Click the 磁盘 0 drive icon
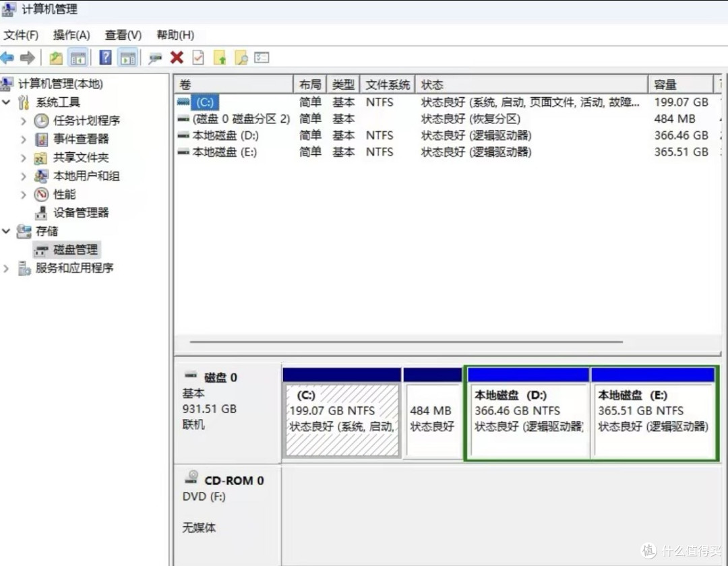Image resolution: width=728 pixels, height=566 pixels. 191,375
